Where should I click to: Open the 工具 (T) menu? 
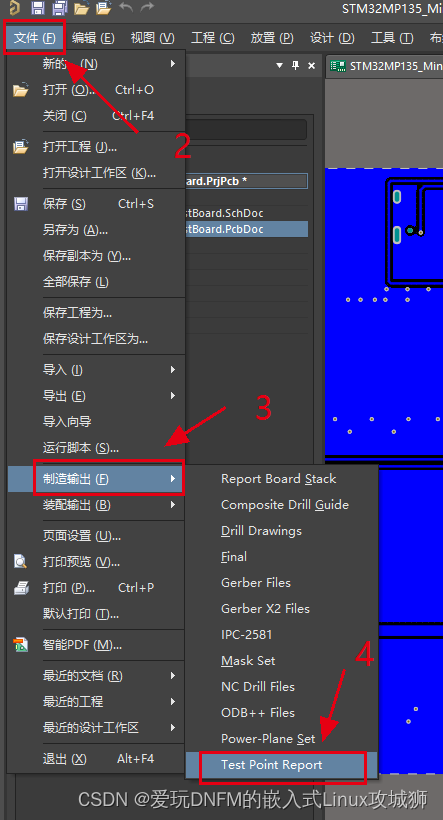coord(392,38)
